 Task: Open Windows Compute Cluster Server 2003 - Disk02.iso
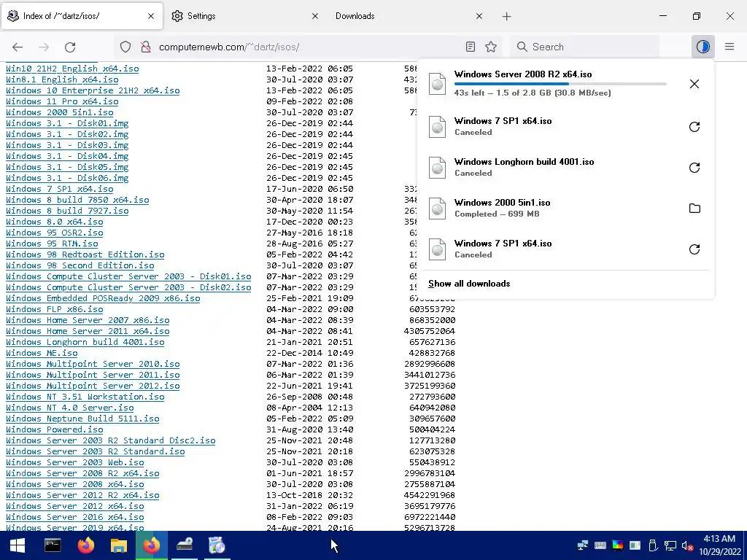(128, 287)
